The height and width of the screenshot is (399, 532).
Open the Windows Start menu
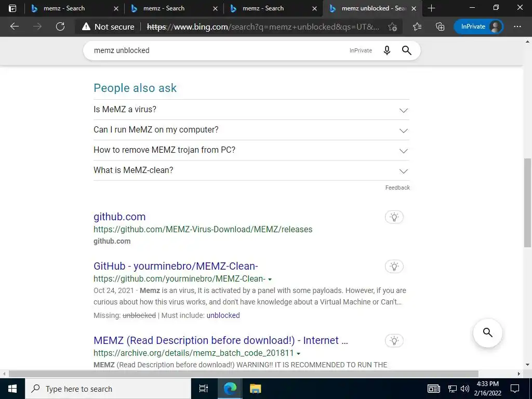pos(12,389)
